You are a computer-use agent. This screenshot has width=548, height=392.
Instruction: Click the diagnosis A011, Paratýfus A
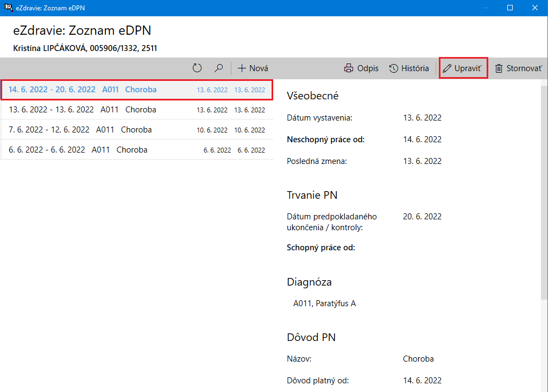coord(324,303)
